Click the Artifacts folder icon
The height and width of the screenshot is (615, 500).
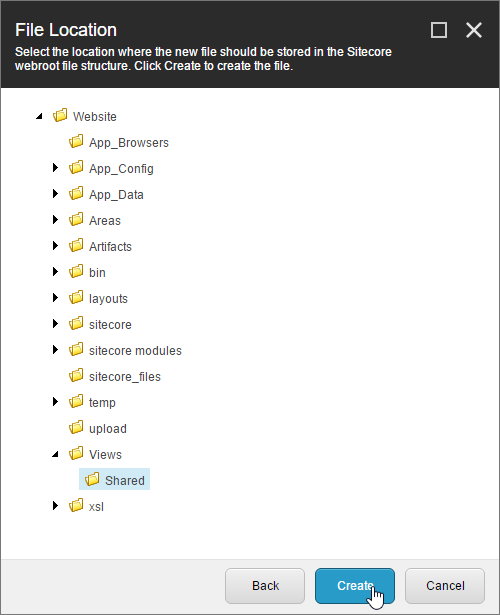pos(76,246)
